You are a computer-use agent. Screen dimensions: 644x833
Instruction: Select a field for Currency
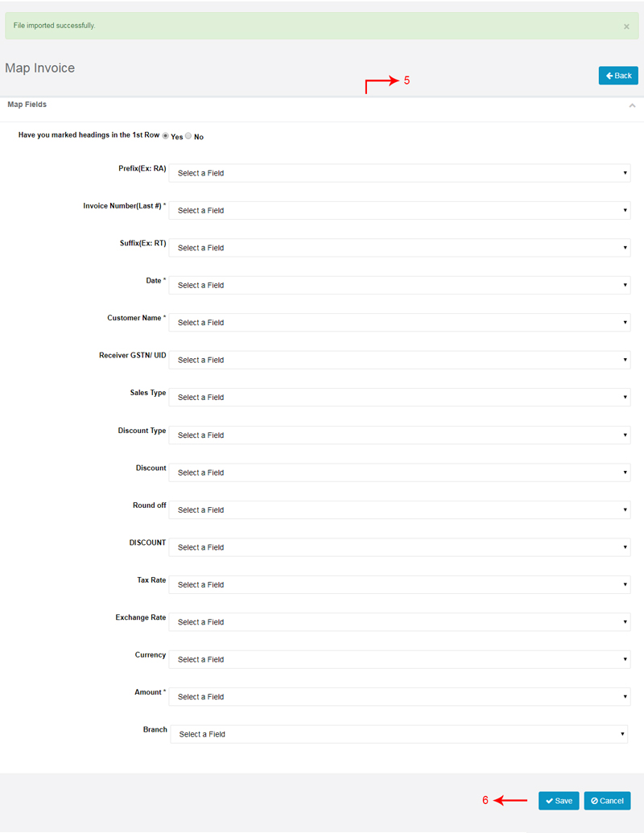[399, 659]
